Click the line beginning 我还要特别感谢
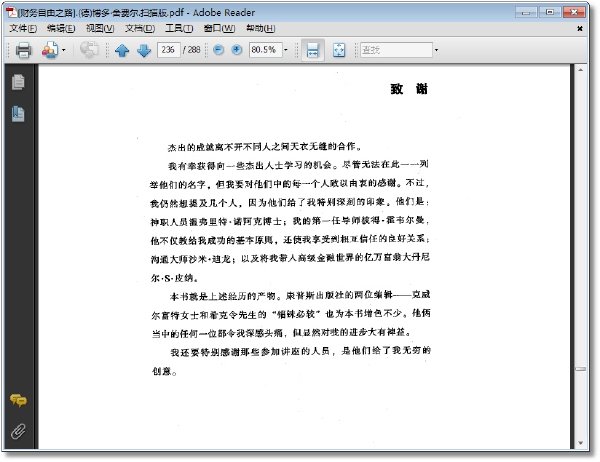This screenshot has width=600, height=462. pos(300,351)
